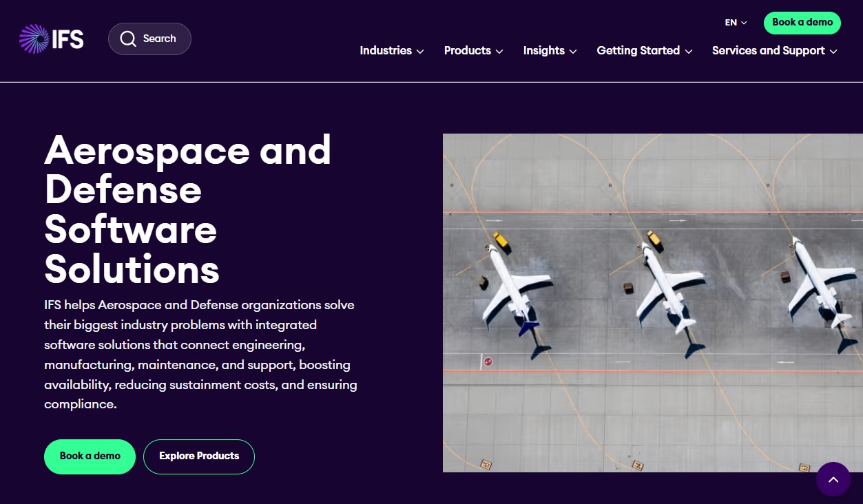Click the chevron next to Getting Started
This screenshot has height=504, width=863.
click(x=689, y=52)
